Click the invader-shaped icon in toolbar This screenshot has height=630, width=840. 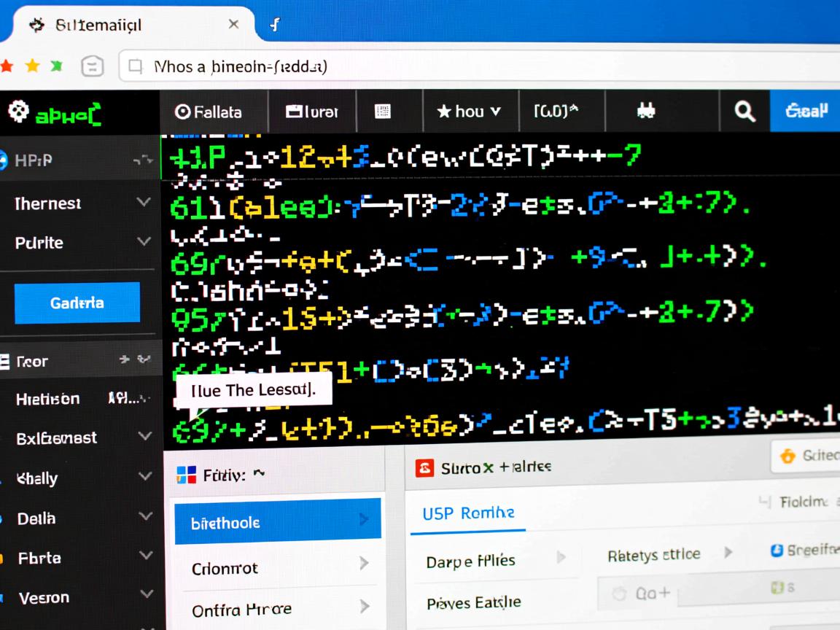coord(645,112)
